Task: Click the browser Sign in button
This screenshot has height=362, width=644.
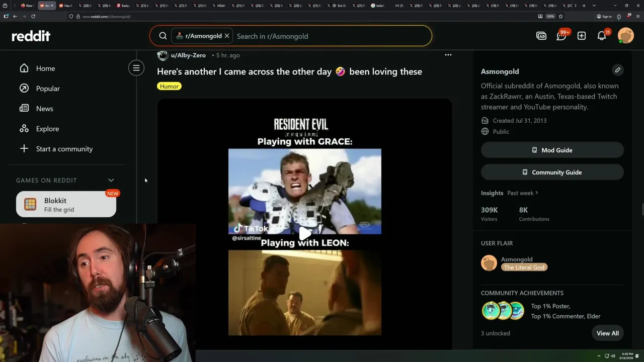Action: point(604,17)
